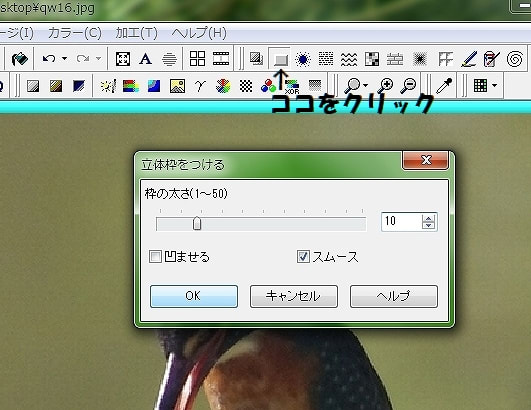Image resolution: width=531 pixels, height=410 pixels.
Task: Click the キャンセル button
Action: 294,296
